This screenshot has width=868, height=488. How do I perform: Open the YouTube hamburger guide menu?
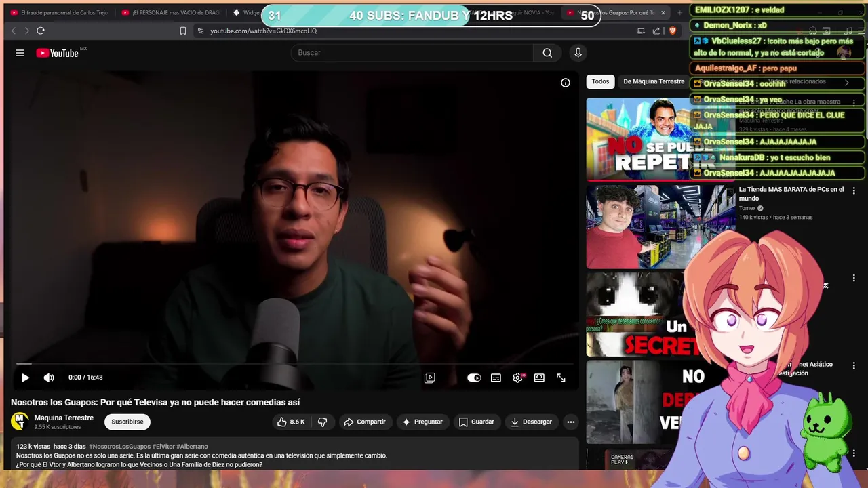click(20, 53)
